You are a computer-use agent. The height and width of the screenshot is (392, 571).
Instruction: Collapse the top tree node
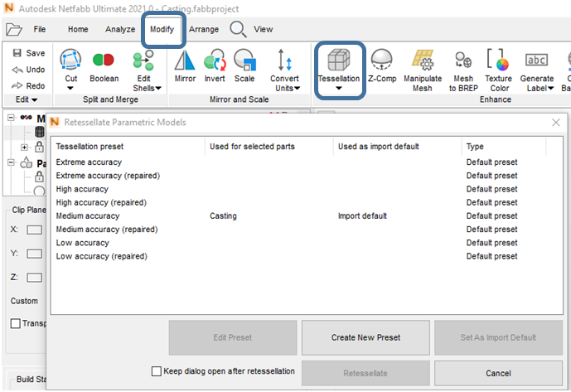pos(11,118)
